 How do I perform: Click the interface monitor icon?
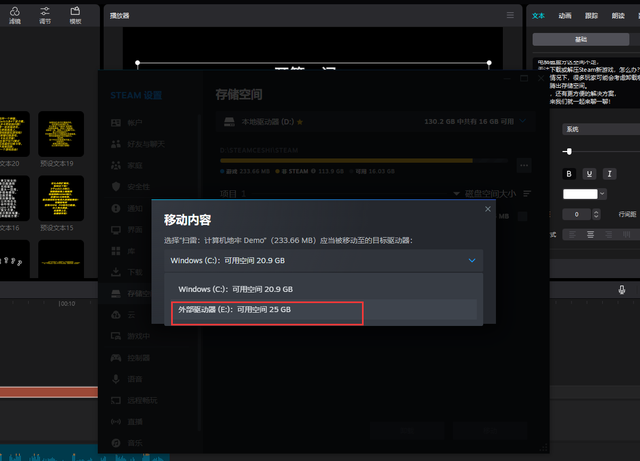point(116,230)
